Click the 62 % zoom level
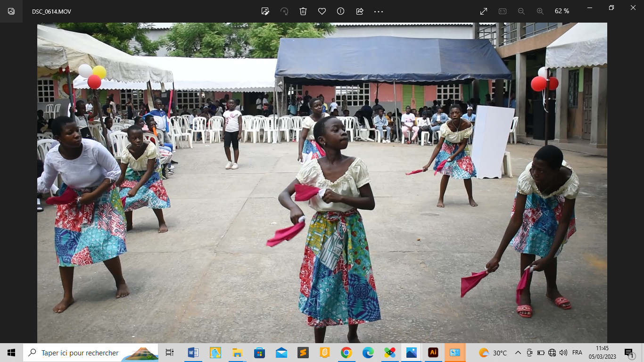 (x=561, y=11)
